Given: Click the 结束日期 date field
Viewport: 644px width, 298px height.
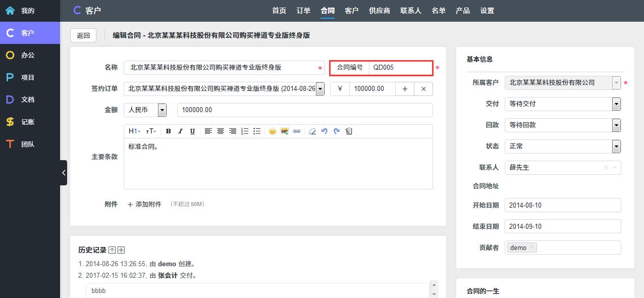Looking at the screenshot, I should point(563,226).
